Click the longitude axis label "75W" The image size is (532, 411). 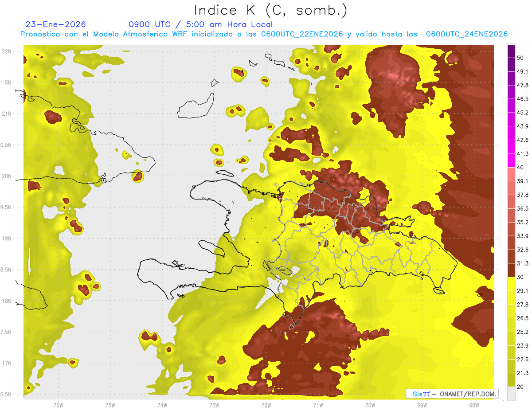click(110, 405)
